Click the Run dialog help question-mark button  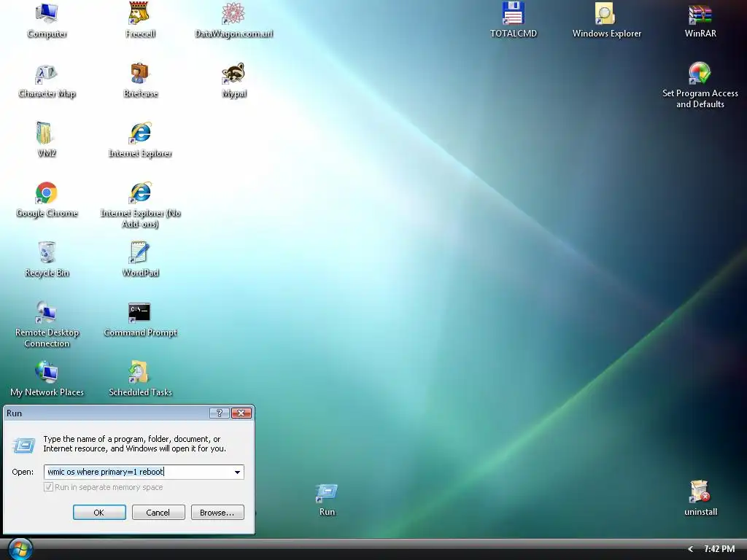click(220, 413)
